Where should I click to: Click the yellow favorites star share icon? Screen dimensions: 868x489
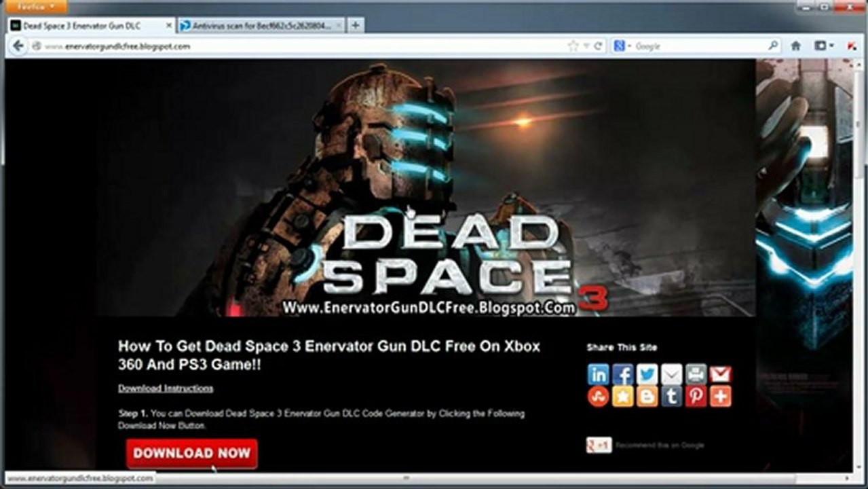[623, 397]
